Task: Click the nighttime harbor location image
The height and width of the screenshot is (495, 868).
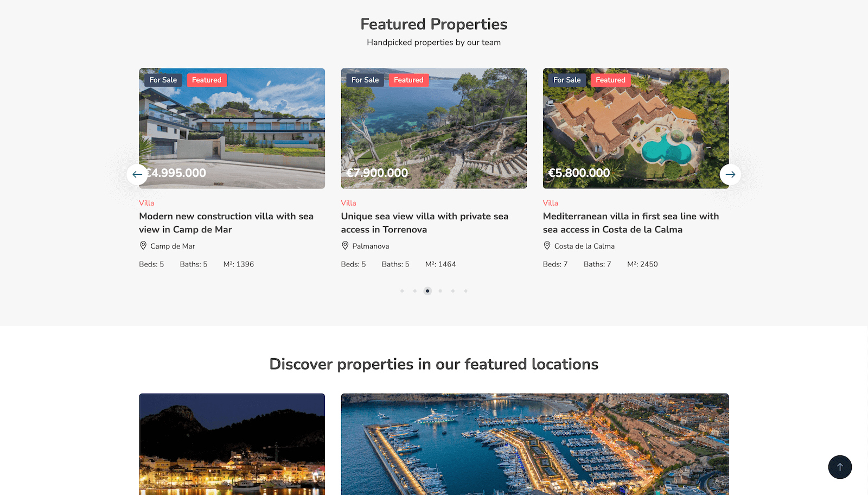Action: 232,444
